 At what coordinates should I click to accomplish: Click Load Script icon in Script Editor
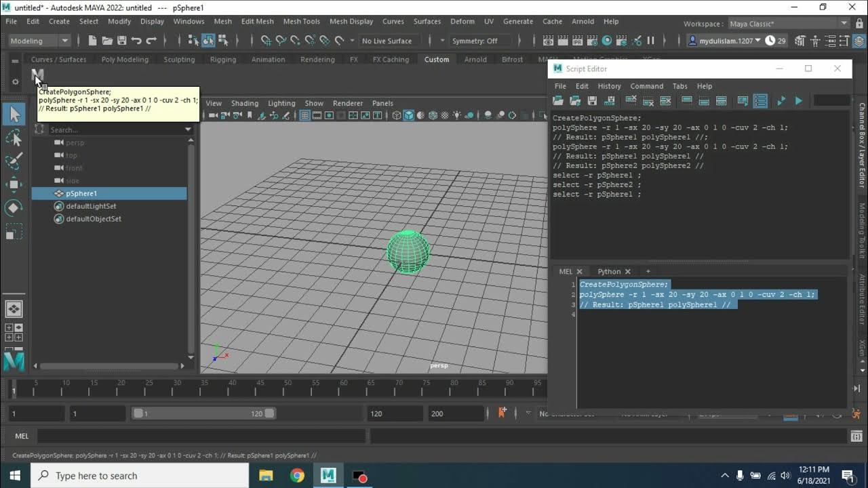(x=558, y=101)
